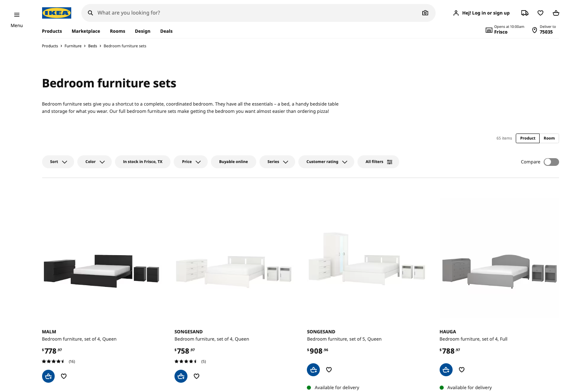Viewport: 587px width, 392px height.
Task: Click $778.97 MALM price
Action: tap(52, 351)
